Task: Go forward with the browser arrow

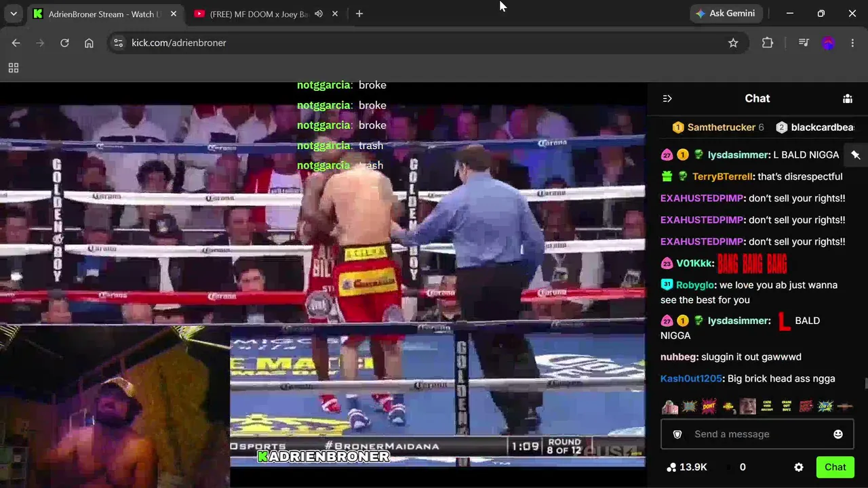Action: point(40,43)
